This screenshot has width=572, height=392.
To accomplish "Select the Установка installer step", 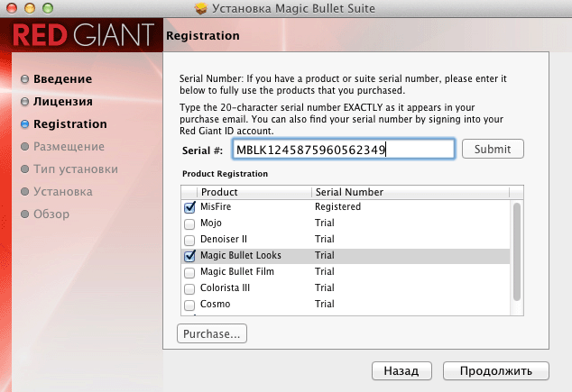I will tap(63, 192).
